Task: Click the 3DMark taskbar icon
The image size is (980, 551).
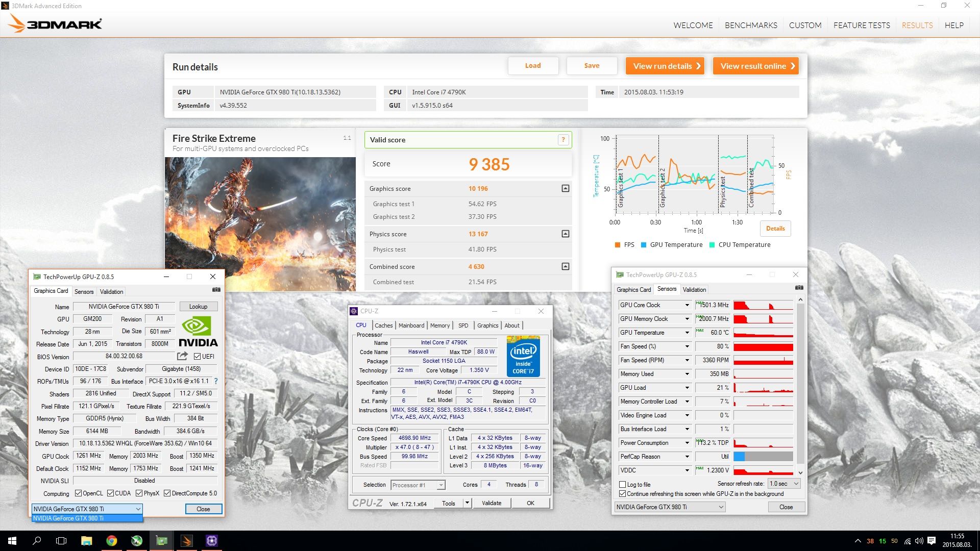Action: (187, 541)
